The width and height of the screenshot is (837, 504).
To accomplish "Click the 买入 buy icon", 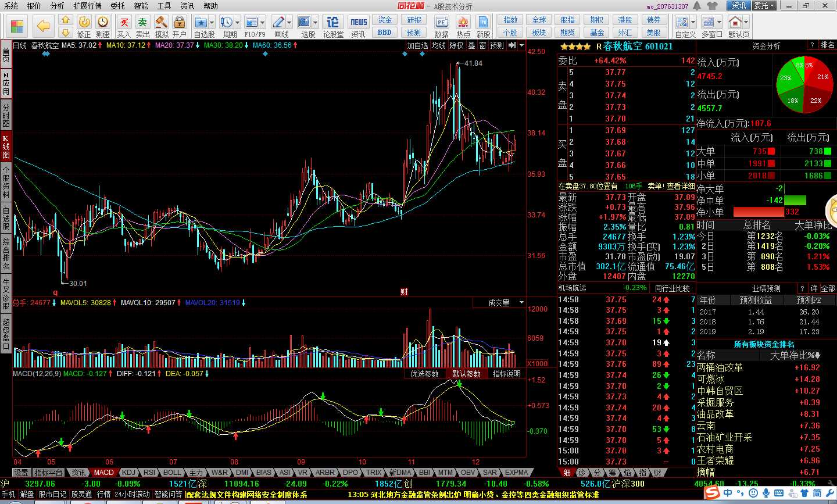I will point(124,26).
